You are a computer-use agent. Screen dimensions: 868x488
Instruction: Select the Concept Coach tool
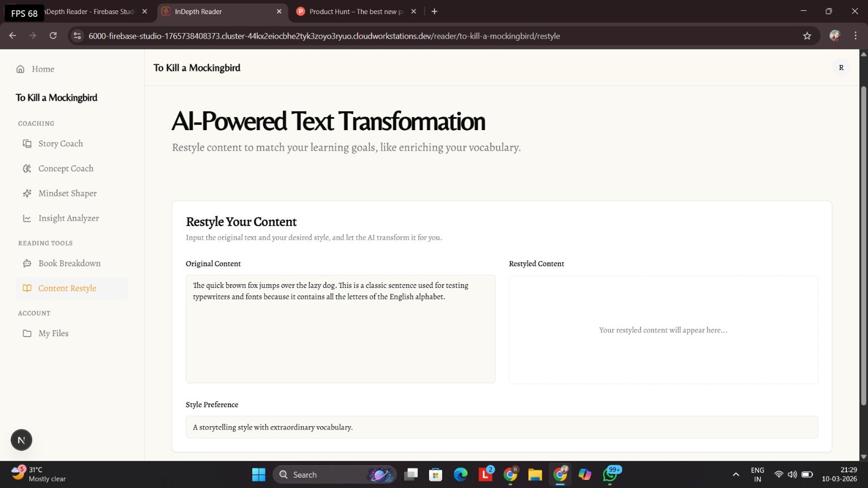66,168
